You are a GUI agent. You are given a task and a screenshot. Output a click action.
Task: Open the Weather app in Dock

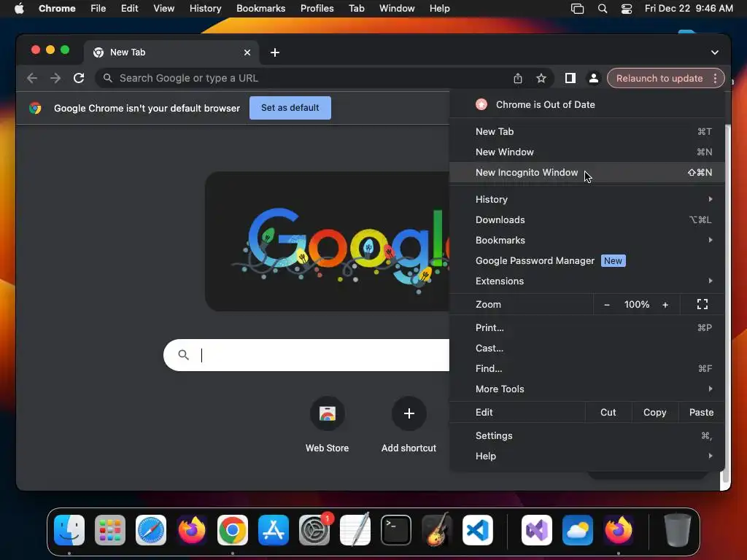pos(578,530)
